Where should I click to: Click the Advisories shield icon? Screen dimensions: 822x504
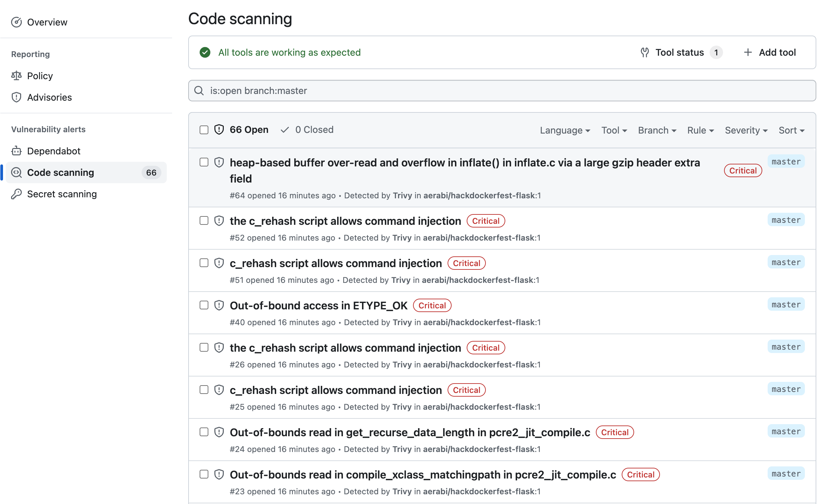(16, 97)
